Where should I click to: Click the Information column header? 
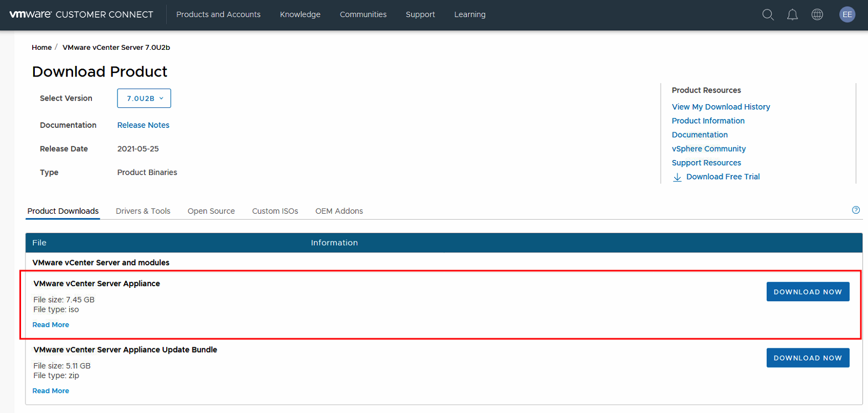click(x=335, y=243)
